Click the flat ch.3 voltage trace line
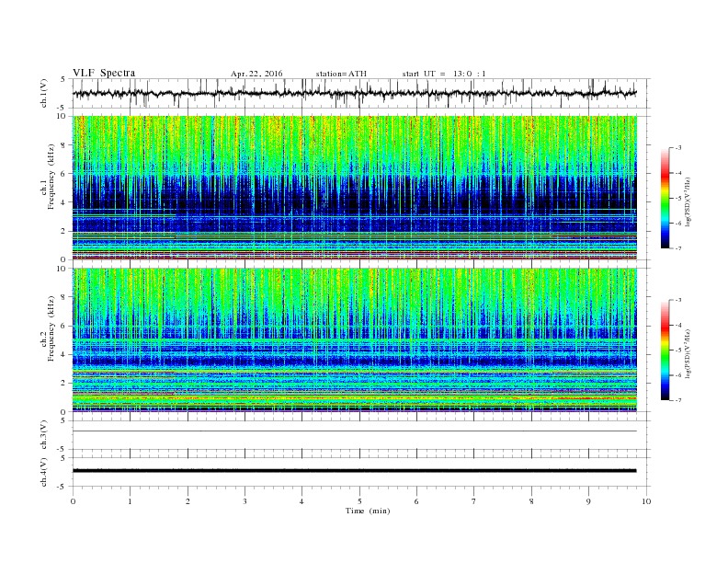This screenshot has width=728, height=563. pos(354,431)
